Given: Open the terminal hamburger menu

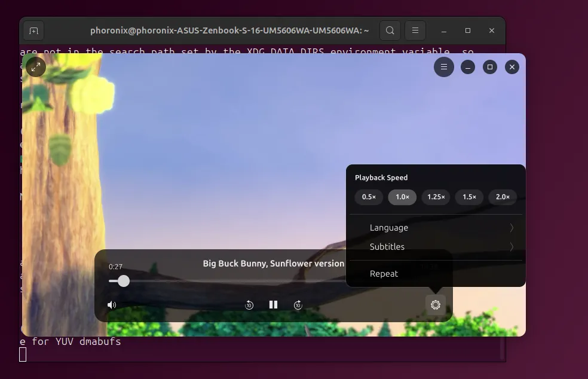Looking at the screenshot, I should click(415, 30).
